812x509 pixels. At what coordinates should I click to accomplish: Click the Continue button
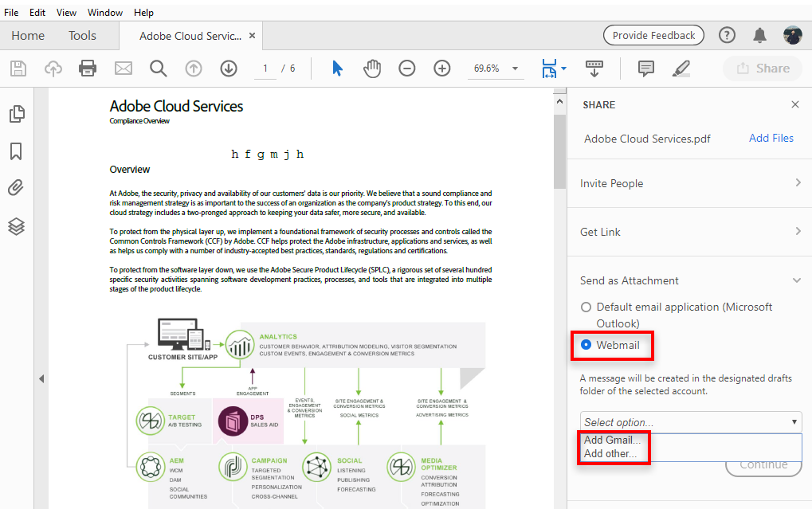(763, 465)
